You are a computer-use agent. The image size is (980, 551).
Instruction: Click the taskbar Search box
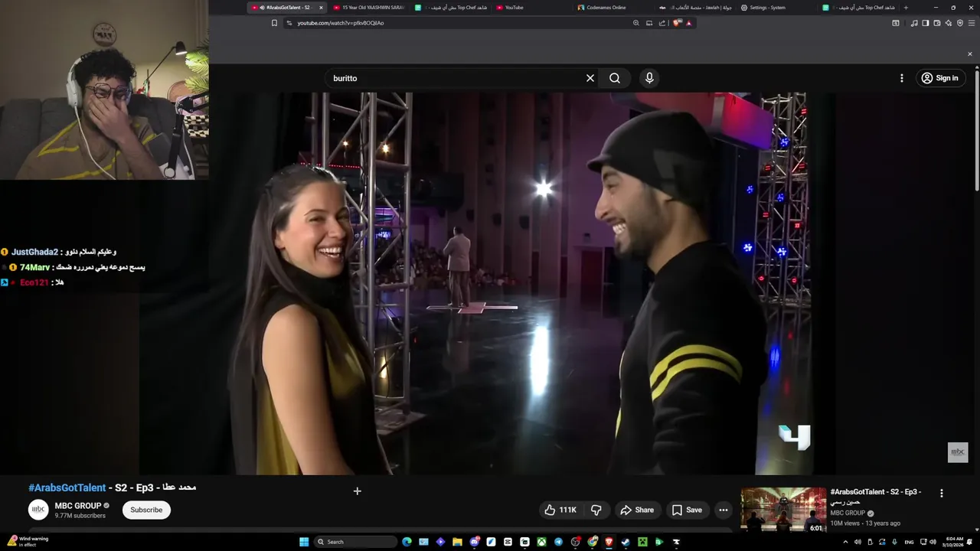point(356,542)
